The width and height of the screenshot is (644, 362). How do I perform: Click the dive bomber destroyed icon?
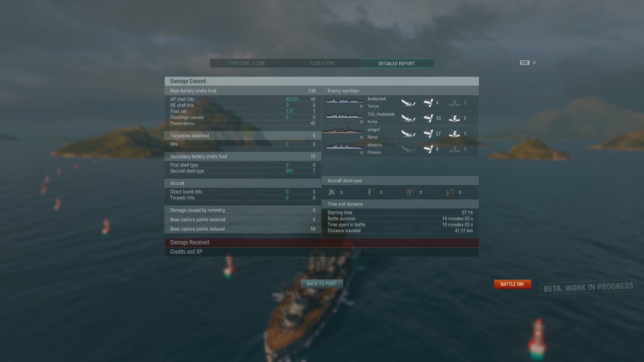371,192
